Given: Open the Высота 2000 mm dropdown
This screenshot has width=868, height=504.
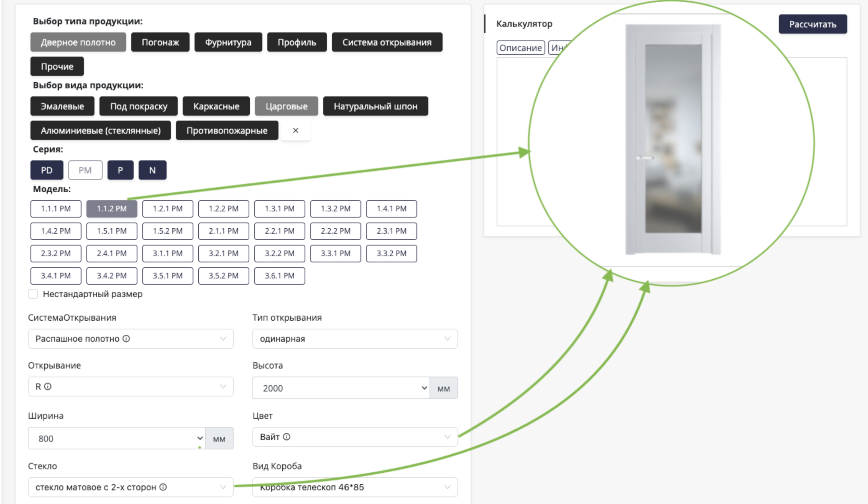Looking at the screenshot, I should pyautogui.click(x=341, y=388).
